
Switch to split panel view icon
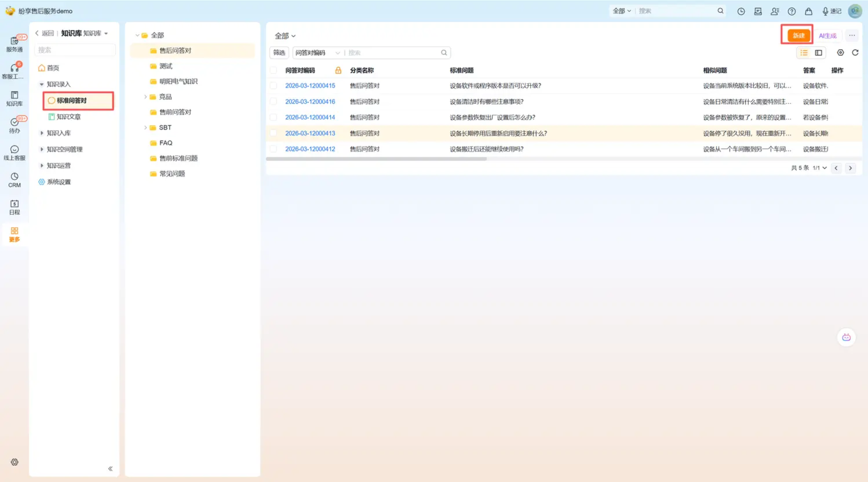819,52
